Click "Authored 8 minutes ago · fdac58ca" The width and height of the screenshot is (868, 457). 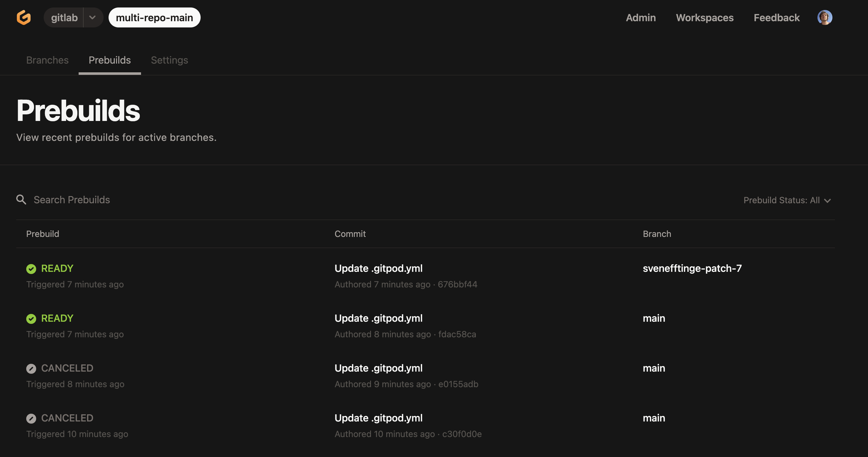click(405, 334)
